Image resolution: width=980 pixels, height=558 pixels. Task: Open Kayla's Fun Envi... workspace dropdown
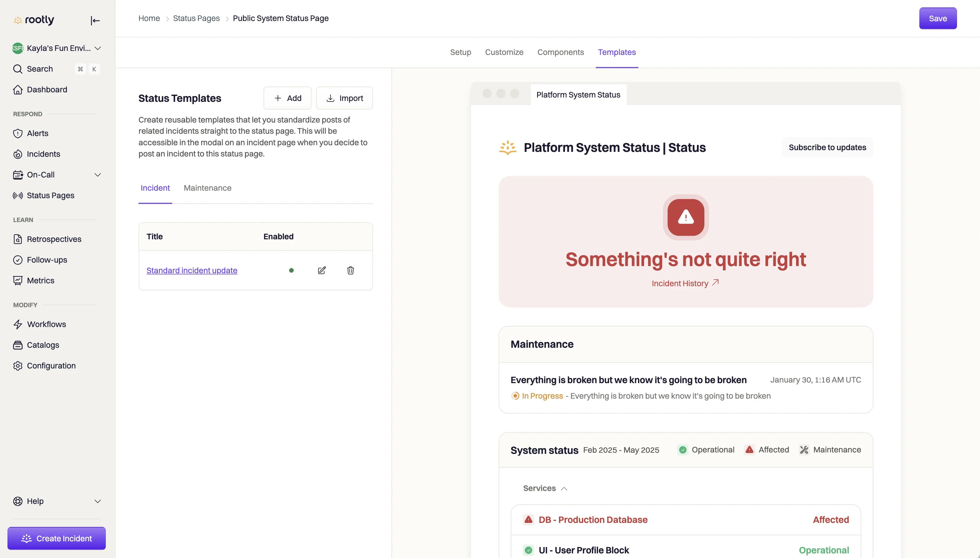click(56, 48)
